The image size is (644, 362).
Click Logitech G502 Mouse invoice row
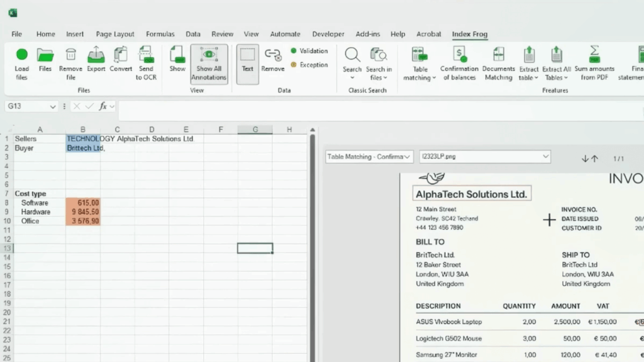[530, 339]
